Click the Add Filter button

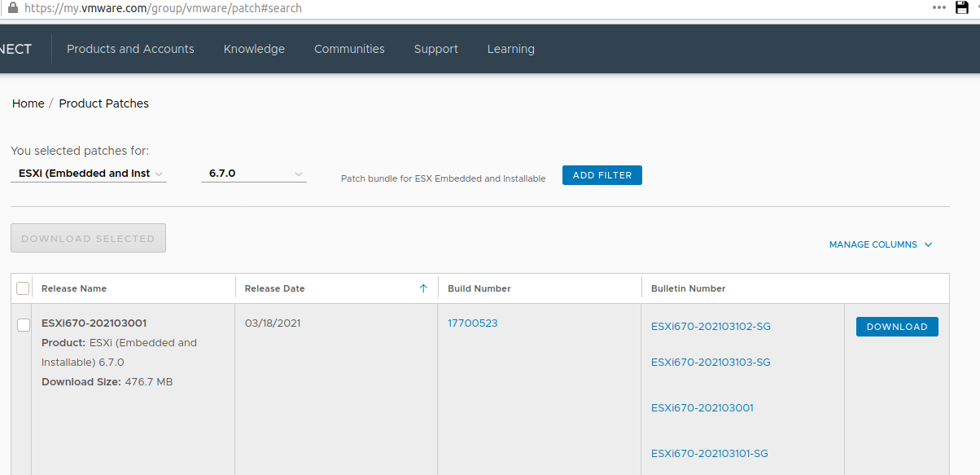coord(602,175)
